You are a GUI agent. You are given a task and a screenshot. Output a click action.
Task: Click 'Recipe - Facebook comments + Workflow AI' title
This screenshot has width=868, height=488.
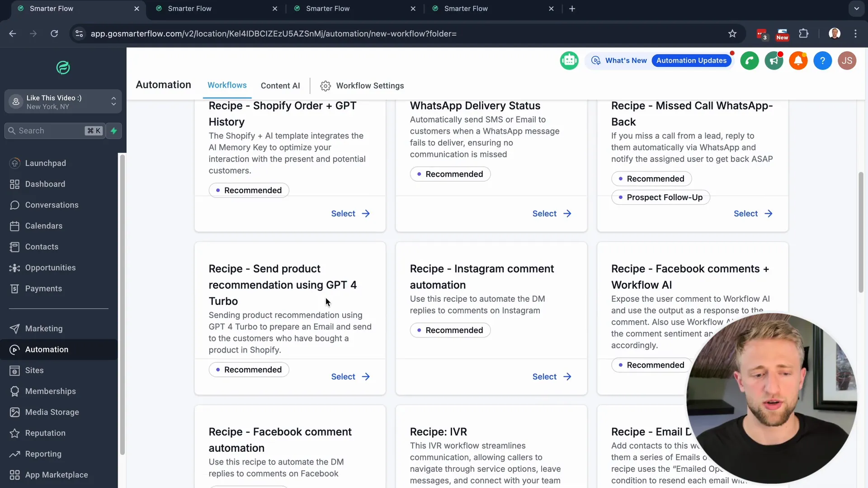[690, 277]
